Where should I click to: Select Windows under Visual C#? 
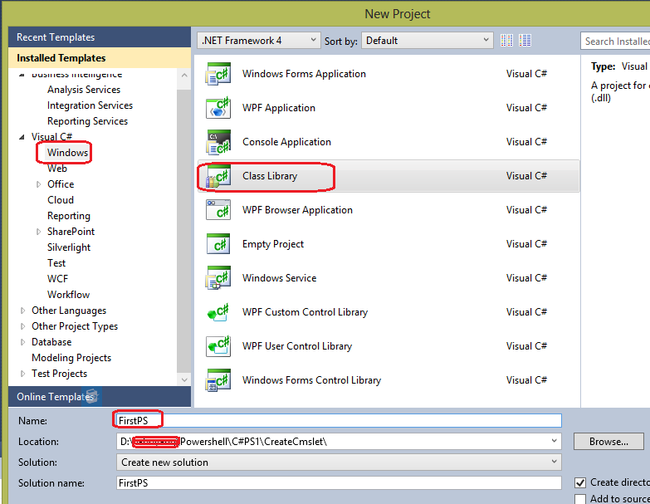(x=68, y=153)
